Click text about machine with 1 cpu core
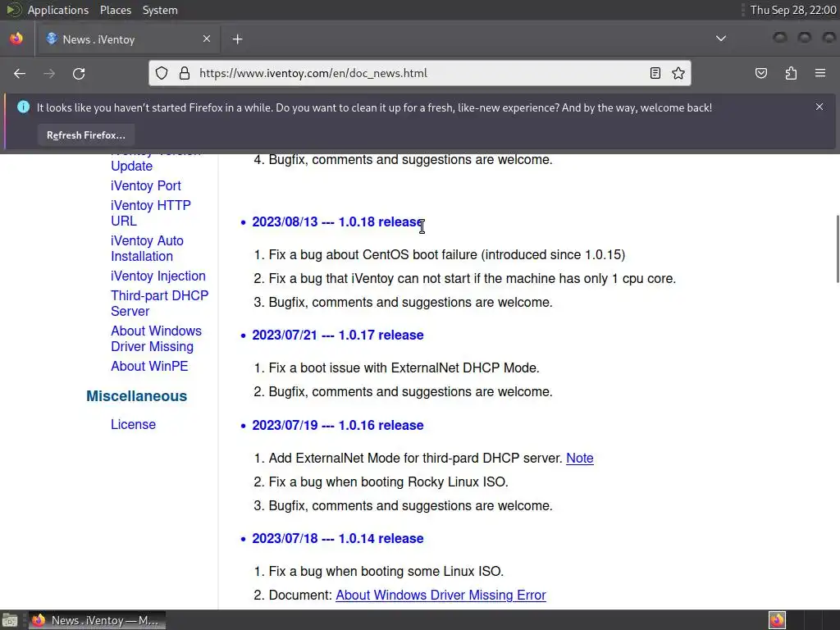840x630 pixels. pyautogui.click(x=472, y=279)
